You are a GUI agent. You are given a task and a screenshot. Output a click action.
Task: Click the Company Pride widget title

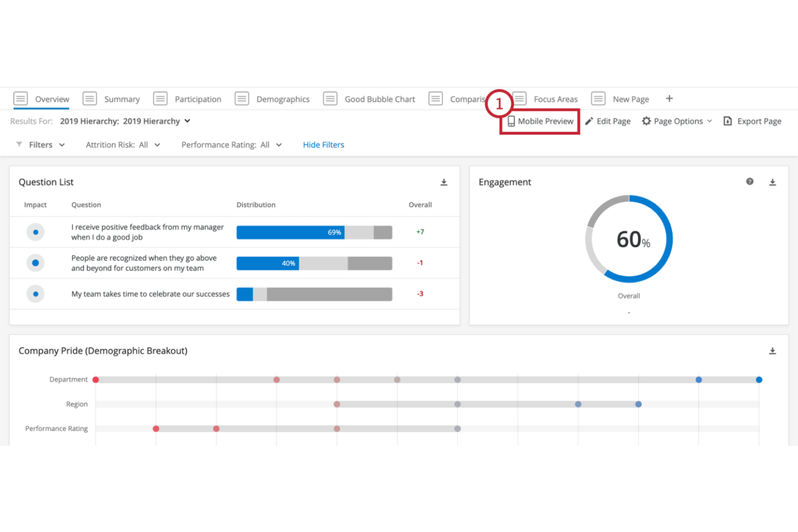tap(103, 351)
